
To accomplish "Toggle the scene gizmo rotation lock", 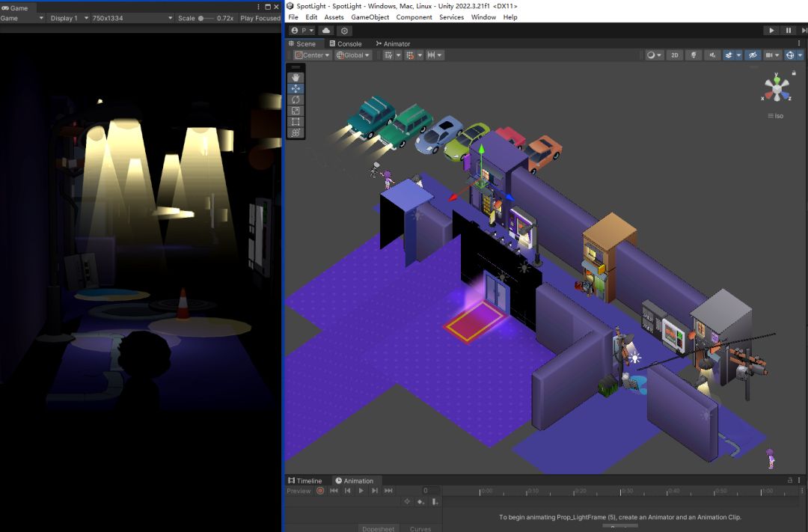I will tap(794, 73).
